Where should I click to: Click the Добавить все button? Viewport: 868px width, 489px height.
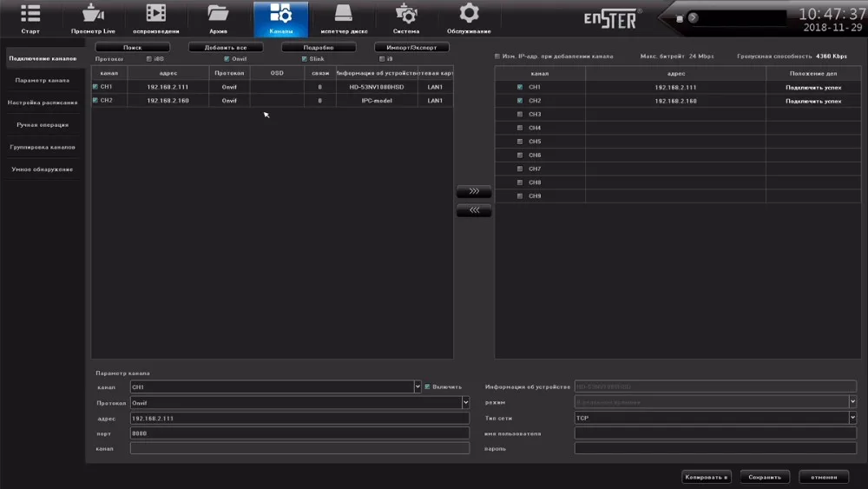pos(226,48)
